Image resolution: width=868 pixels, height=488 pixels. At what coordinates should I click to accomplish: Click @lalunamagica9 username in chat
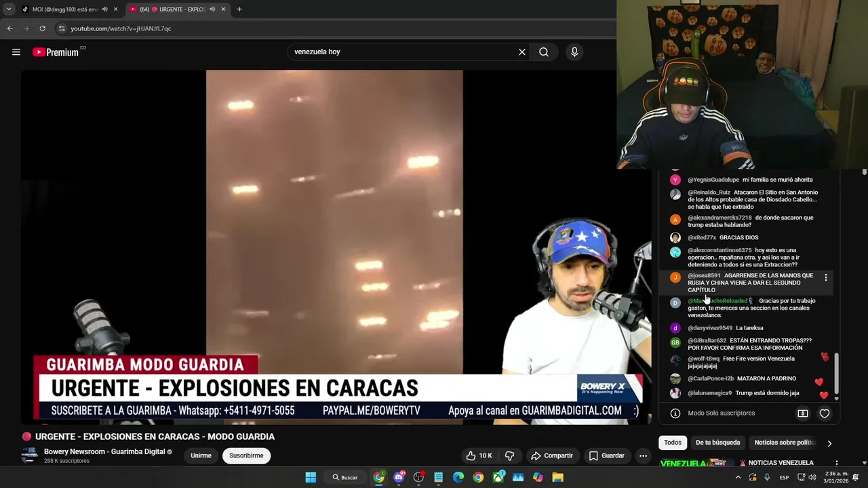[709, 393]
